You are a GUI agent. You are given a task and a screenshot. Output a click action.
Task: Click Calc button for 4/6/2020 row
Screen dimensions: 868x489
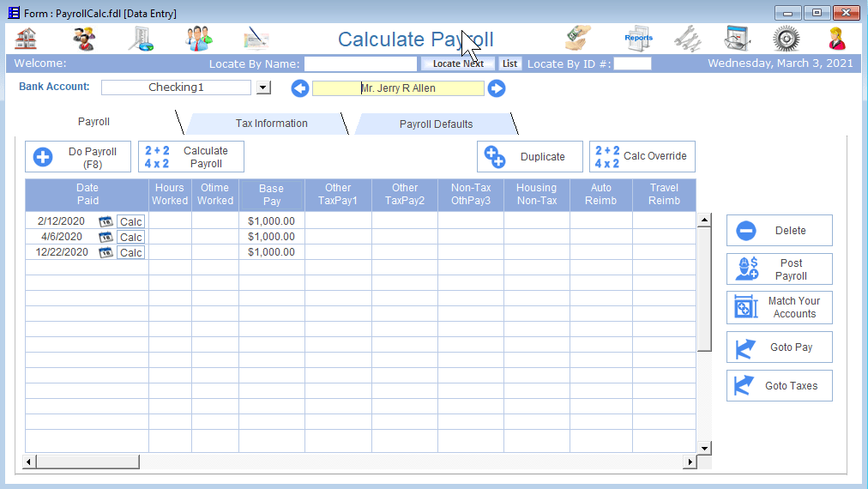pos(130,237)
